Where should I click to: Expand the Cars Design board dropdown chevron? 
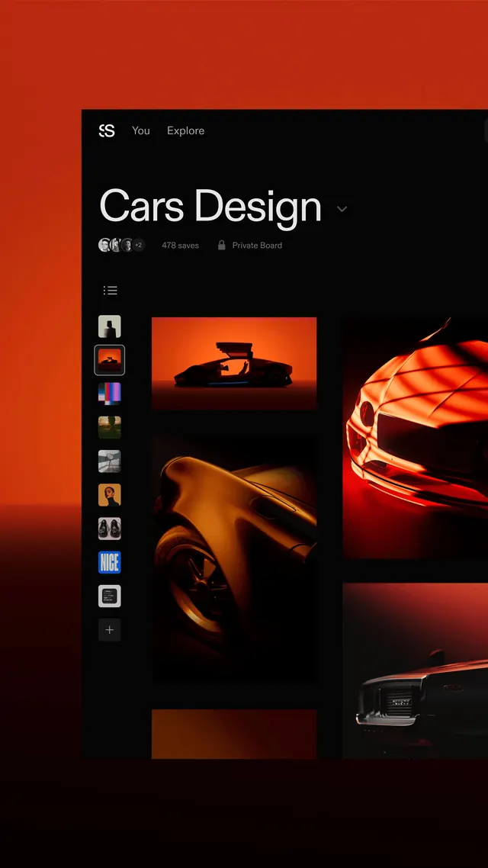(342, 209)
